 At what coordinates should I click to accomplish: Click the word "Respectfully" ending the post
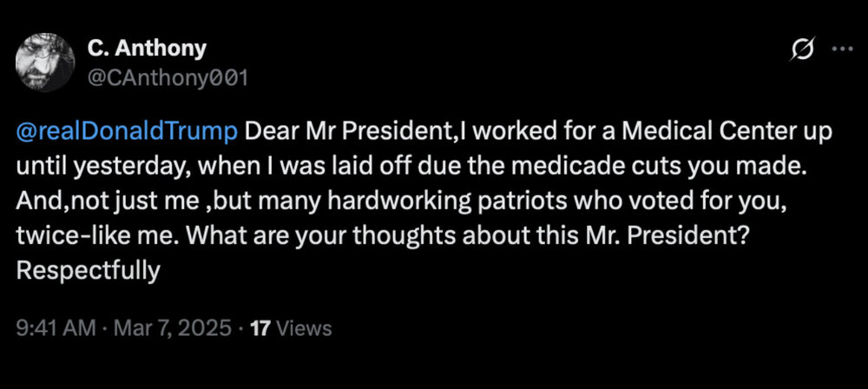89,271
